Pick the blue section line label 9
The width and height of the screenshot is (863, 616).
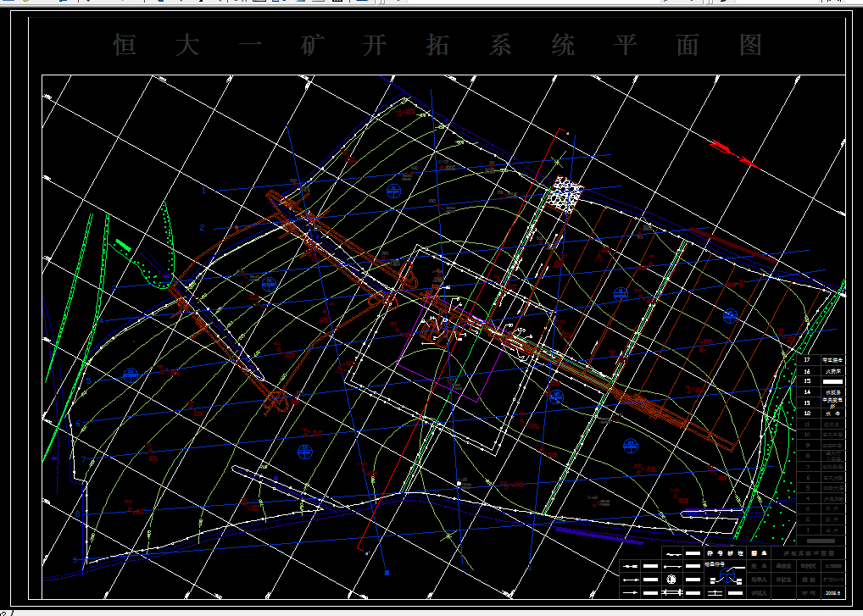coord(75,560)
